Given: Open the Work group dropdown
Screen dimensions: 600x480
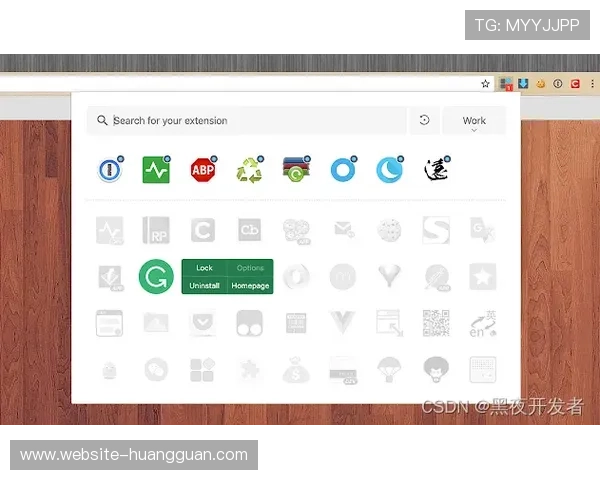Looking at the screenshot, I should (x=474, y=121).
